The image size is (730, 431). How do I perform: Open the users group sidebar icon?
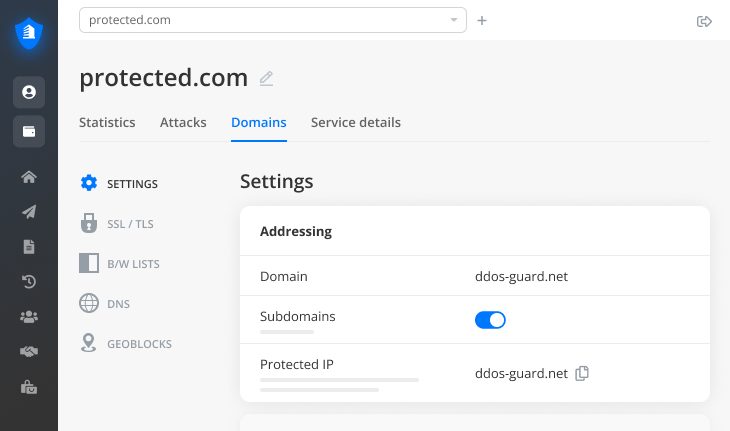click(x=29, y=317)
